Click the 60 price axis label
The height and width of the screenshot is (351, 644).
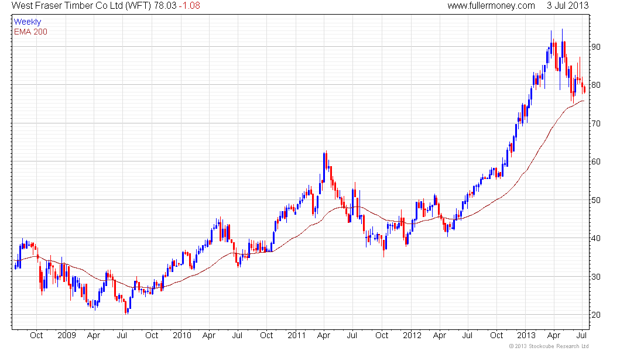click(595, 161)
